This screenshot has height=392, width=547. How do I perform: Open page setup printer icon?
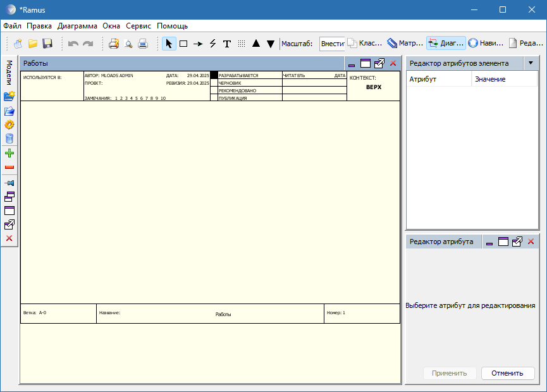tap(114, 44)
